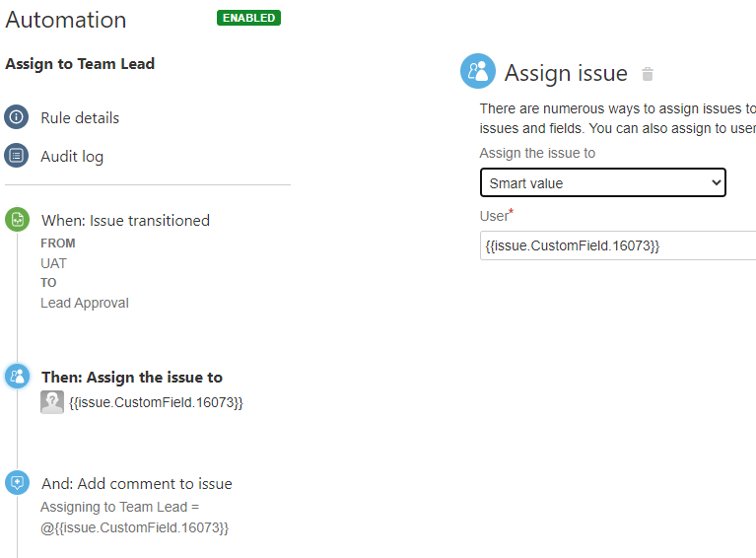Open the 'Assign the issue to' Smart value dropdown
Image resolution: width=756 pixels, height=558 pixels.
click(x=602, y=182)
